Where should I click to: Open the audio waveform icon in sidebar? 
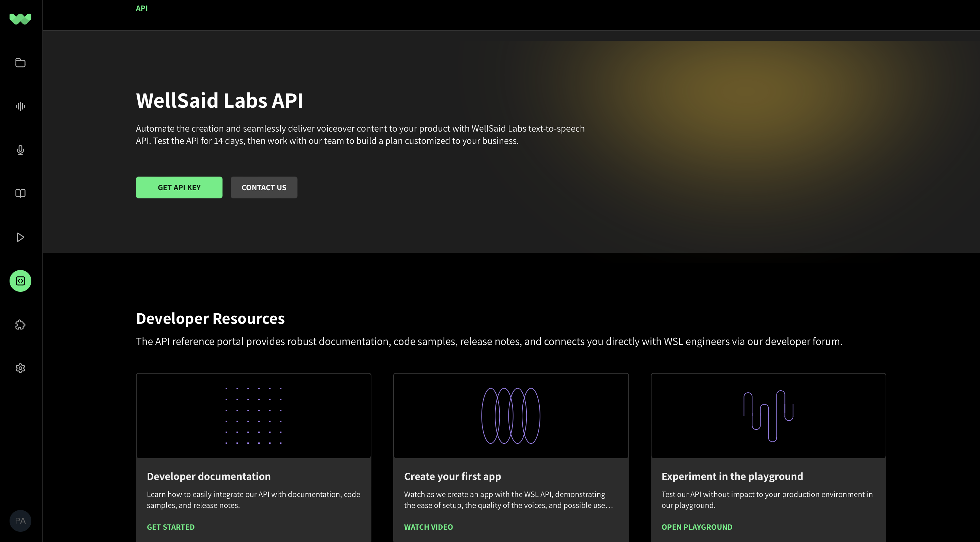tap(20, 106)
